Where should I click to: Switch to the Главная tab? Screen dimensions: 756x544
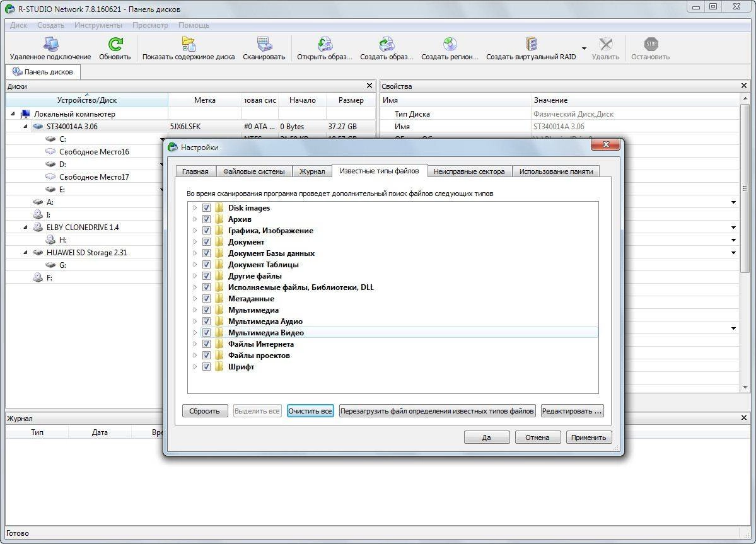pos(195,171)
